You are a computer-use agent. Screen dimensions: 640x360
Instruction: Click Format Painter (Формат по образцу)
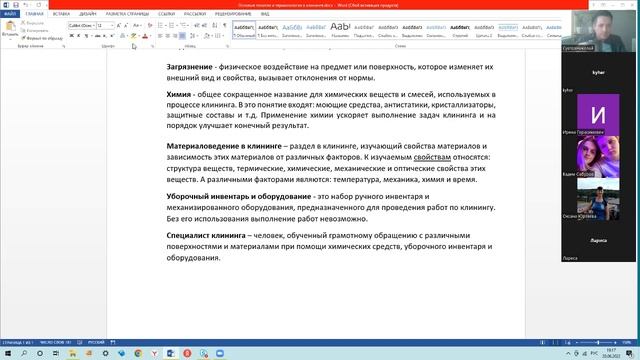pos(42,38)
